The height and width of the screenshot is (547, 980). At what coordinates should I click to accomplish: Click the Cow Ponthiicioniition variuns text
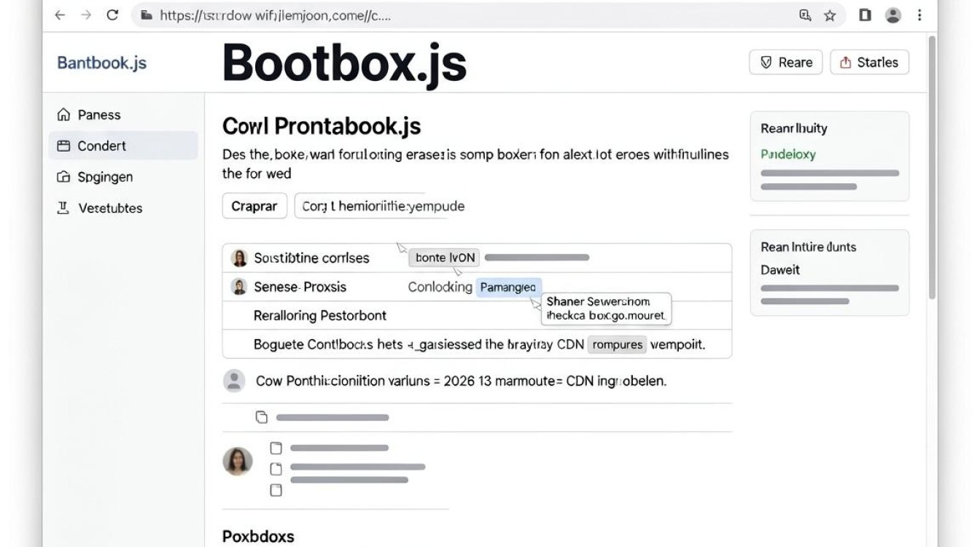pos(461,381)
